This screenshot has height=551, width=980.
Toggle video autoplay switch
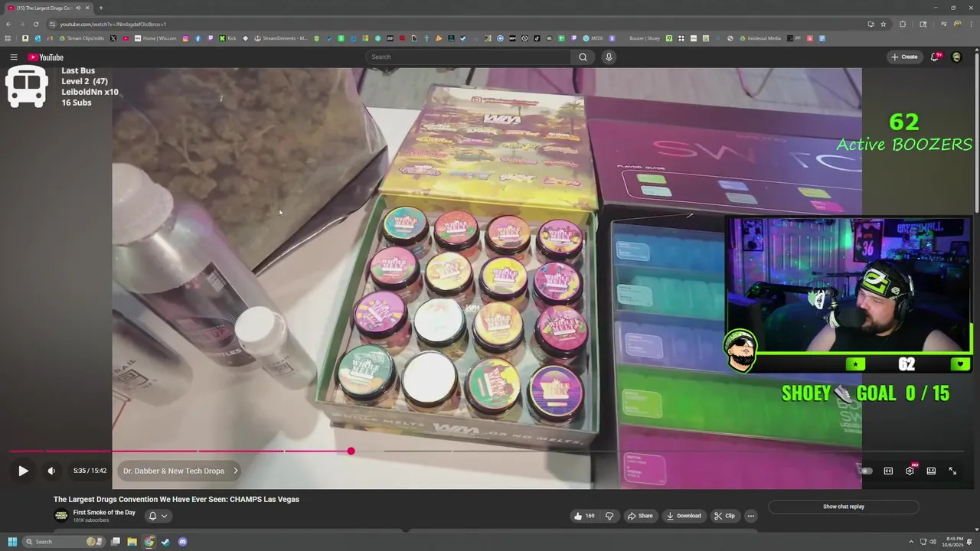(865, 471)
